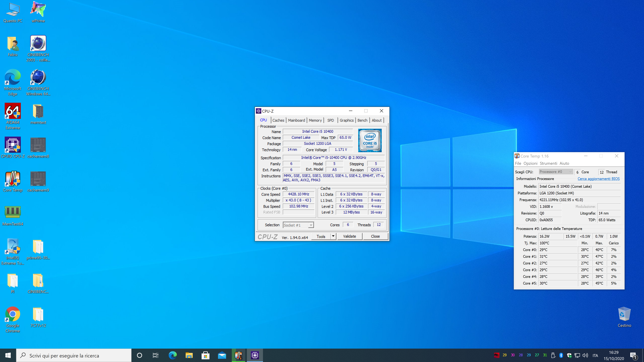Open CINEBENCH 2003 desktop shortcut
644x362 pixels.
point(38,49)
